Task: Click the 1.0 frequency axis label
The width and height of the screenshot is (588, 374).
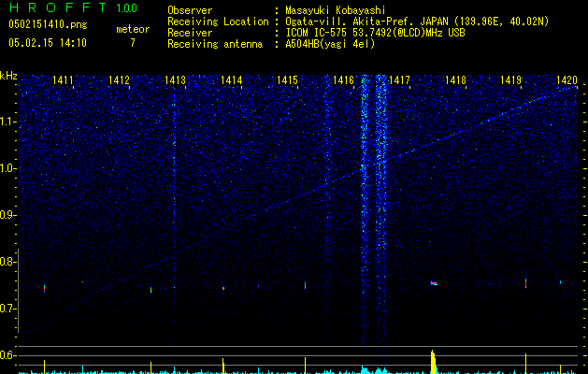Action: point(7,168)
